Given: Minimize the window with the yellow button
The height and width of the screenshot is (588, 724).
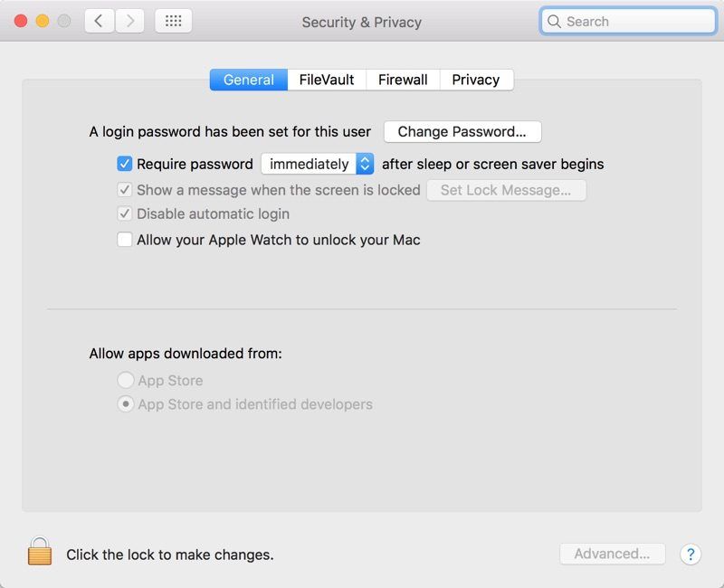Looking at the screenshot, I should click(x=42, y=21).
